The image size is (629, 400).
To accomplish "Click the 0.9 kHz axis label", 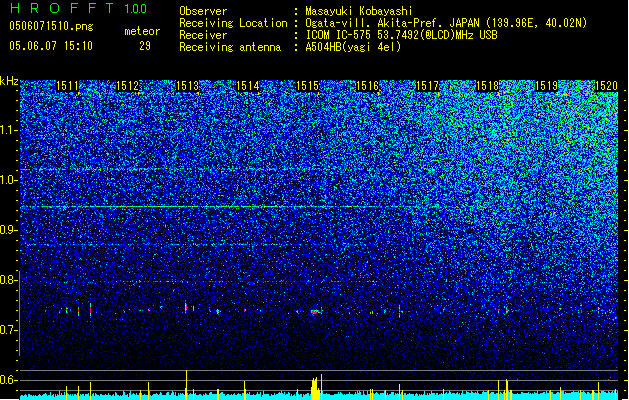I will [9, 230].
